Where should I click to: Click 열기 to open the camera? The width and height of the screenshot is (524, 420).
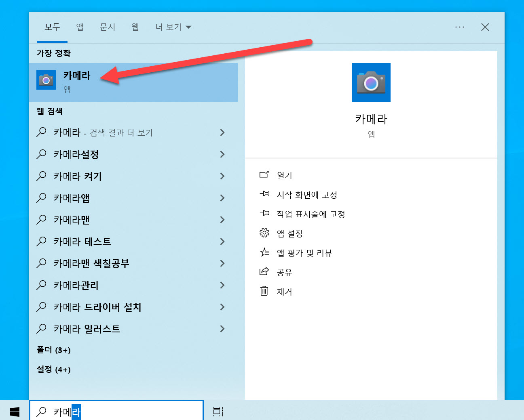[284, 175]
